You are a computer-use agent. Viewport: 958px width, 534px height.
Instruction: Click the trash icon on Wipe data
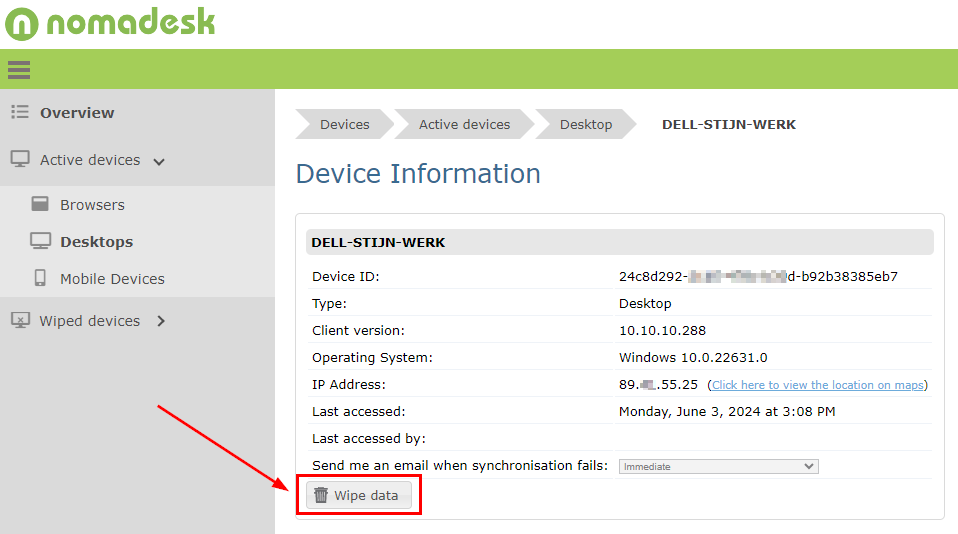[321, 495]
